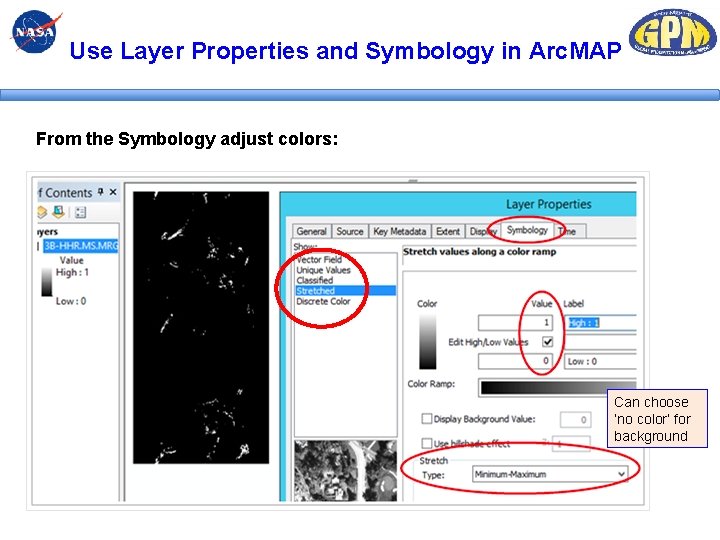Open the Extent tab
720x540 pixels.
click(x=448, y=231)
